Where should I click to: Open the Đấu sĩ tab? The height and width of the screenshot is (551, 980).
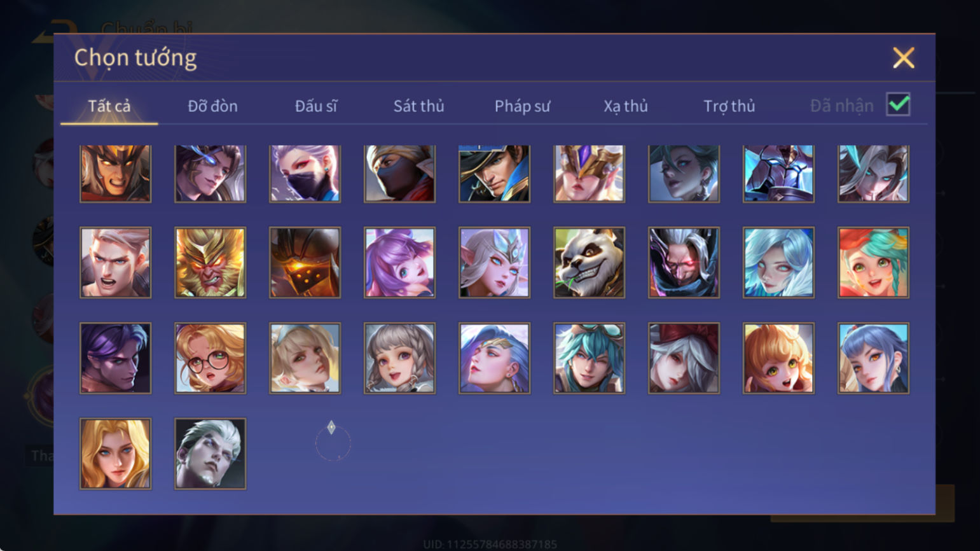tap(316, 106)
